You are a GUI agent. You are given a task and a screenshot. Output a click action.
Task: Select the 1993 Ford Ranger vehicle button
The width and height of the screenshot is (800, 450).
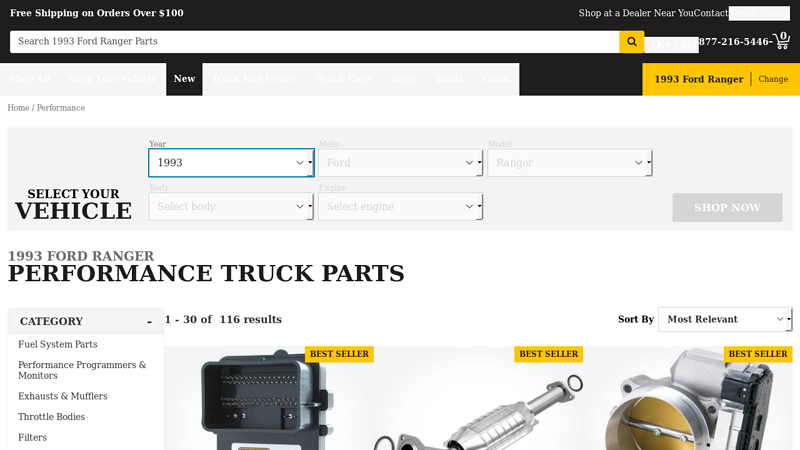[x=698, y=79]
